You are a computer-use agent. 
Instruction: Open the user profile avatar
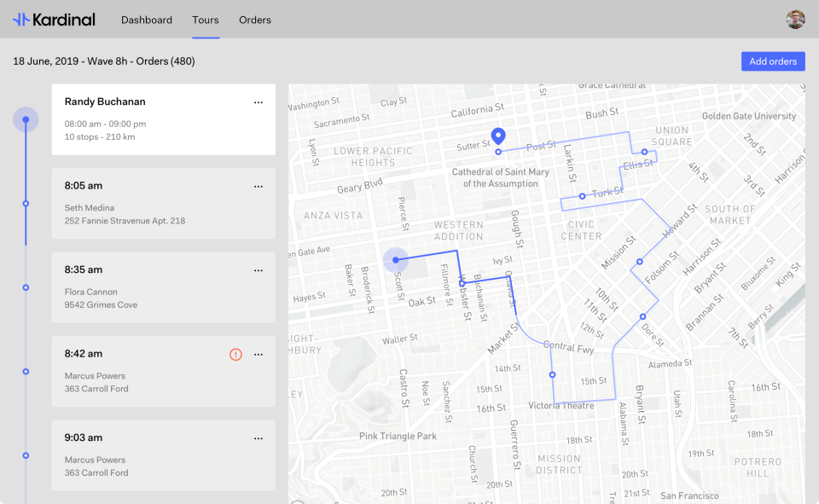795,20
